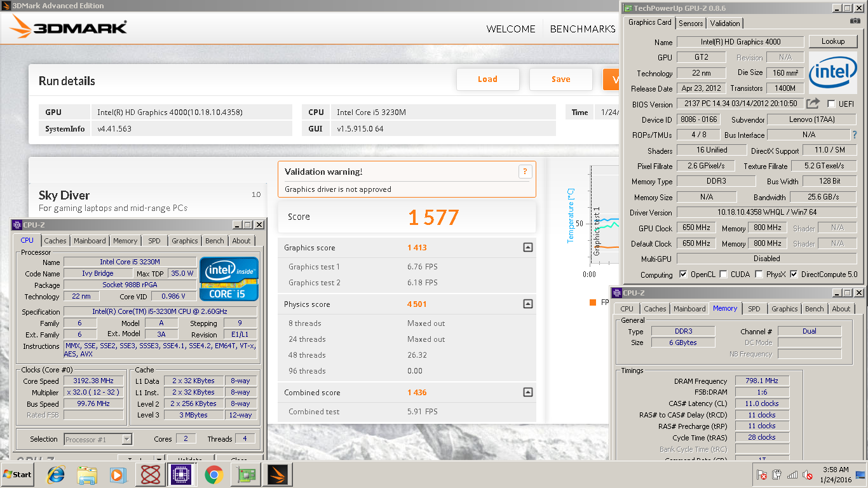Click the 'Graphics driver is not approved' message
The image size is (868, 488).
338,189
